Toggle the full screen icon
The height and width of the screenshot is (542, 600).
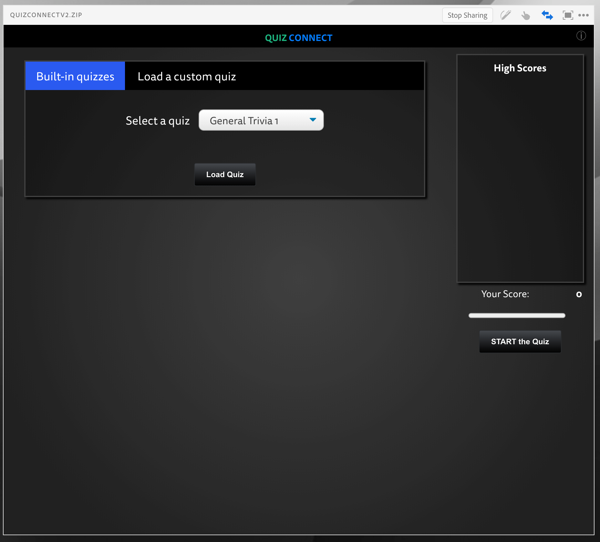click(x=568, y=15)
